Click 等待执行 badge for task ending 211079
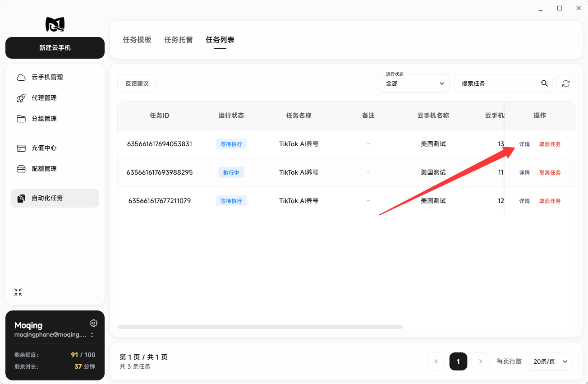 [x=231, y=201]
